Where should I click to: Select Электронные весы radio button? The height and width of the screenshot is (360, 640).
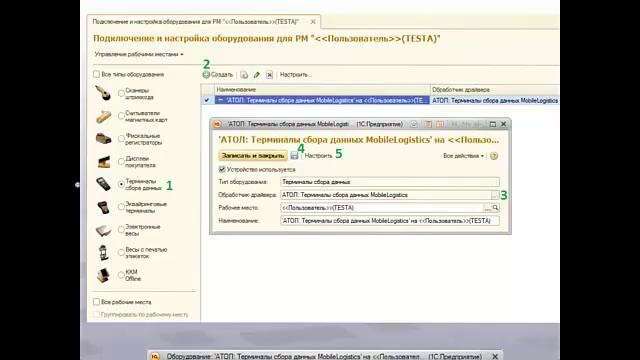(121, 230)
